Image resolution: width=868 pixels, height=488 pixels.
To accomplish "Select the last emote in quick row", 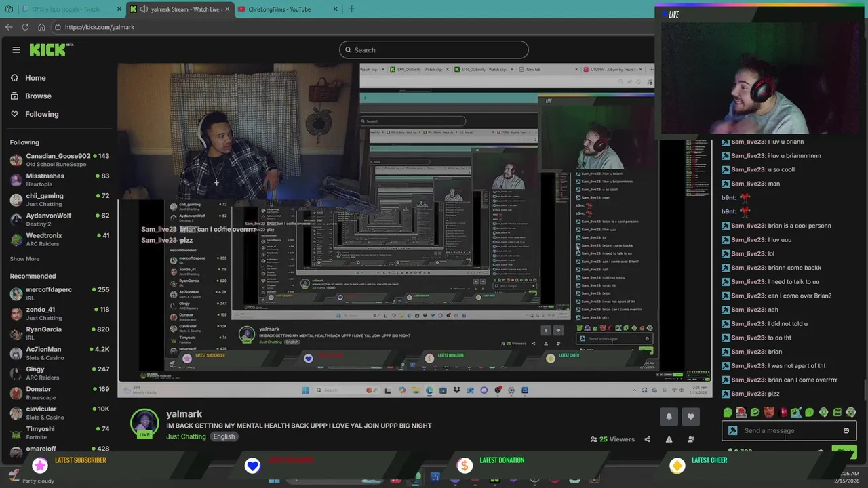I will [850, 412].
